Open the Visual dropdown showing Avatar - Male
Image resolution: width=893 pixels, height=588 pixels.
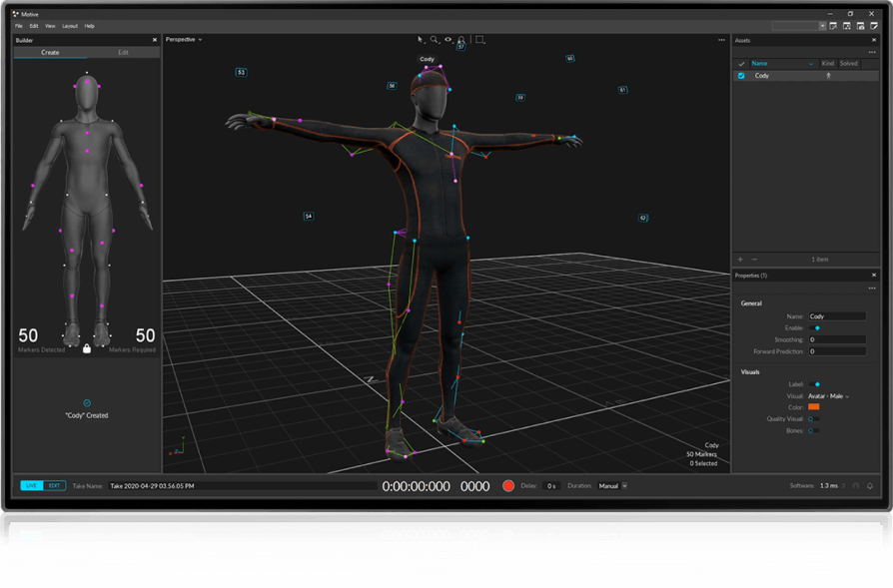827,395
